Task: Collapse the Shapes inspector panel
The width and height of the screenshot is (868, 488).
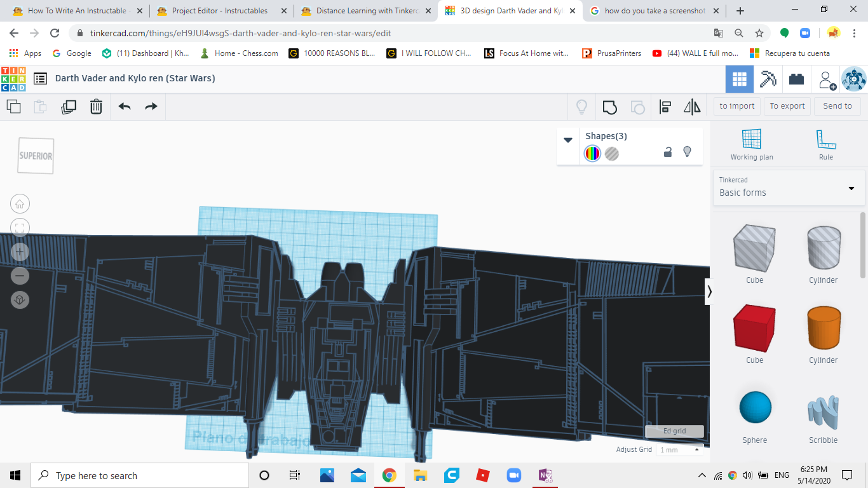Action: [568, 140]
